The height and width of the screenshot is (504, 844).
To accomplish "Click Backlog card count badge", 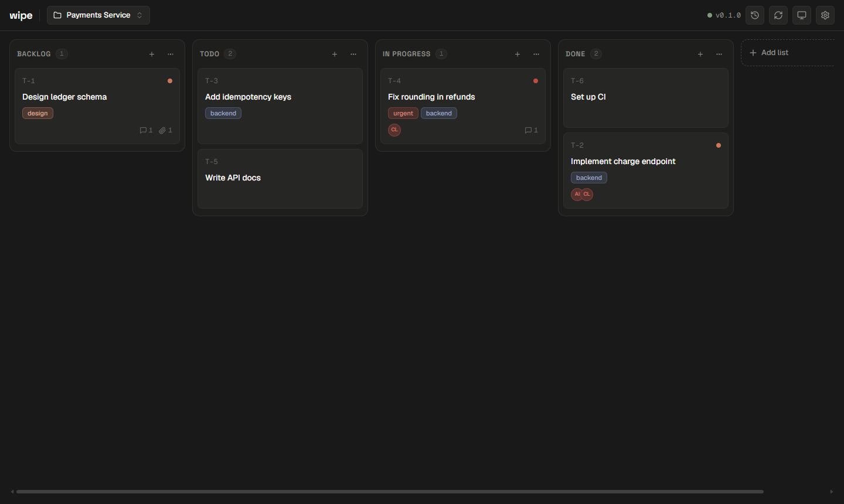I will [x=62, y=54].
